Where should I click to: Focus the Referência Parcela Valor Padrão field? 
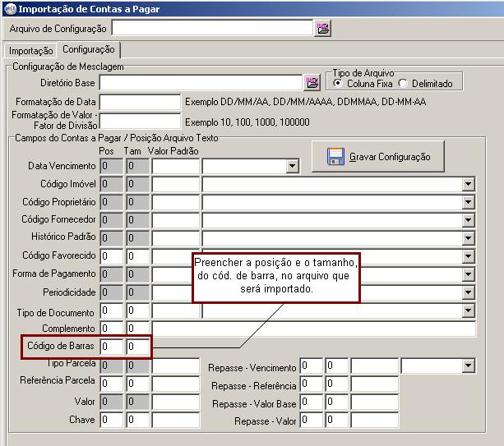click(176, 384)
